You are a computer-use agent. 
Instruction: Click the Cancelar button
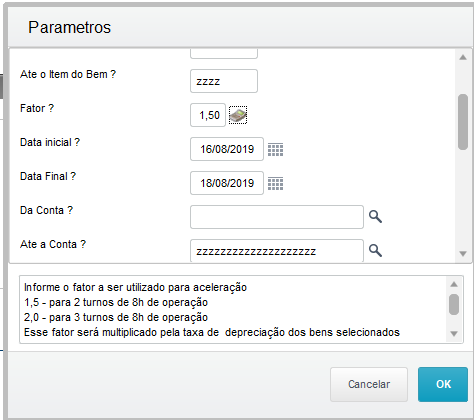click(369, 384)
